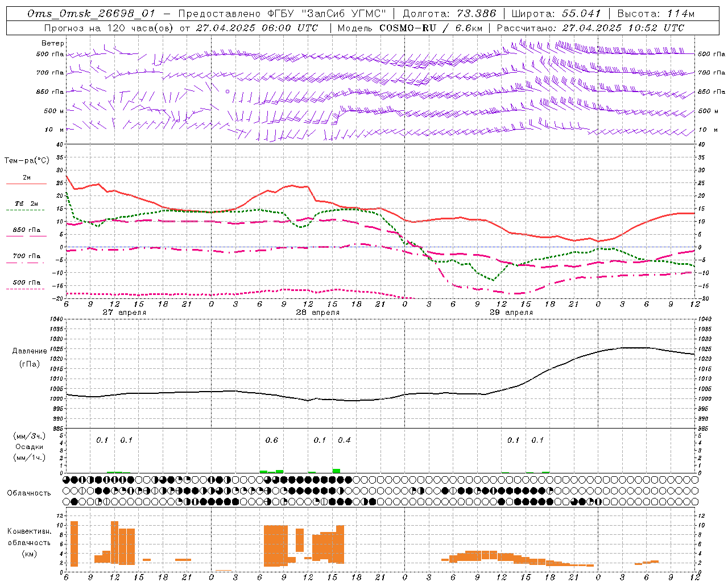The width and height of the screenshot is (728, 582).
Task: Click the "500 м" wind level label on left
Action: tap(54, 111)
